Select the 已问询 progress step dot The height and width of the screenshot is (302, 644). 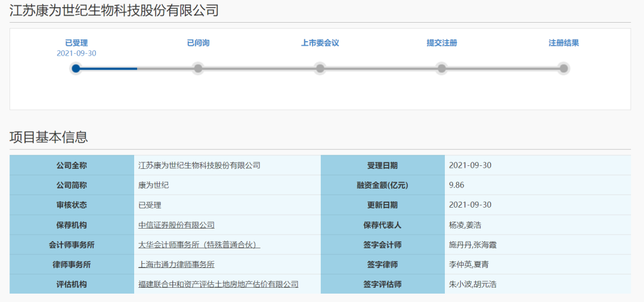pos(198,69)
